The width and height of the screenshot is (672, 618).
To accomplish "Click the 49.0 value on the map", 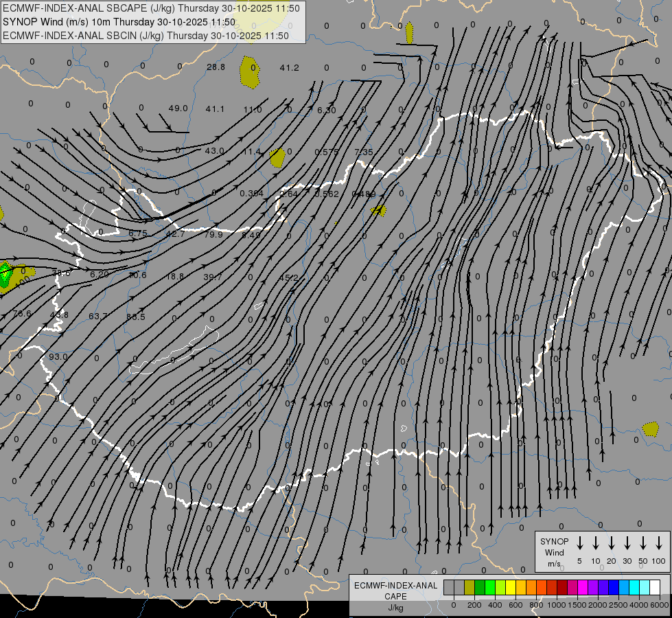I will pos(178,108).
